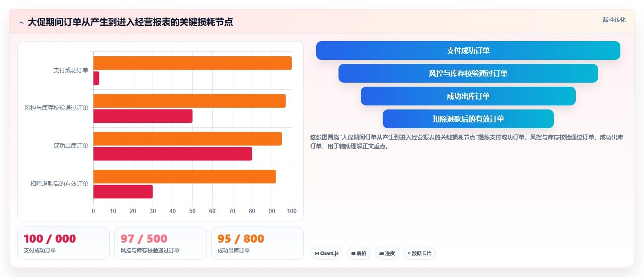Click the sparkle icon in 数据卡片 chip
This screenshot has height=277, width=644.
pyautogui.click(x=409, y=253)
